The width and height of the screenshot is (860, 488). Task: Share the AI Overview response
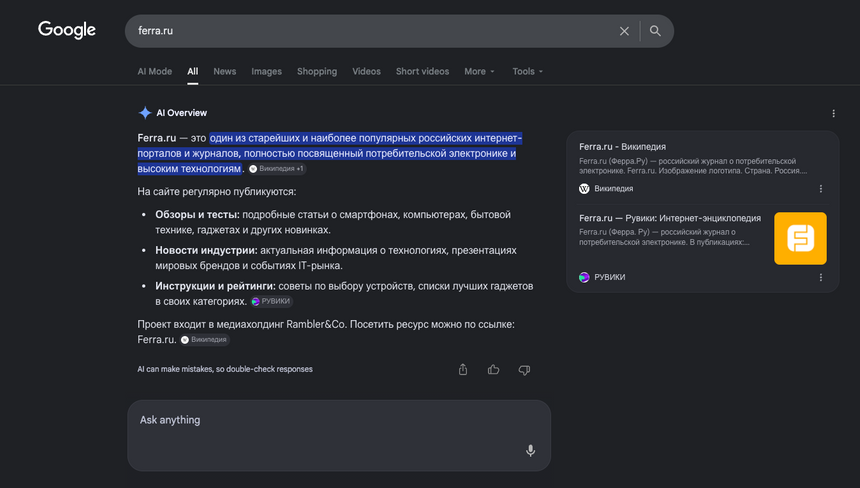coord(463,370)
